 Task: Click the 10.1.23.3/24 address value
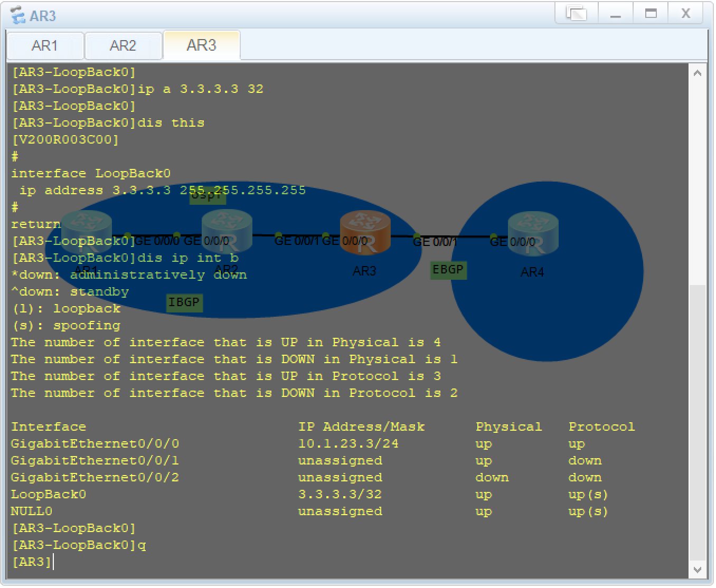point(348,444)
